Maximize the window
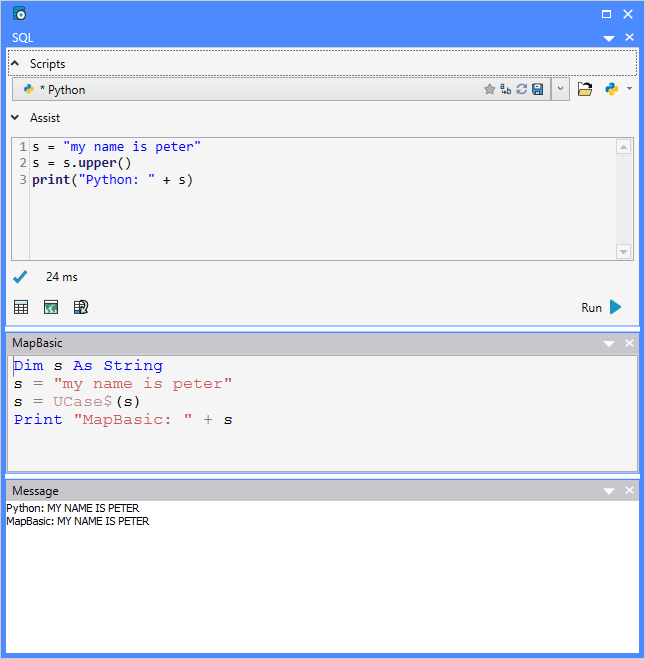This screenshot has height=659, width=645. (x=606, y=14)
